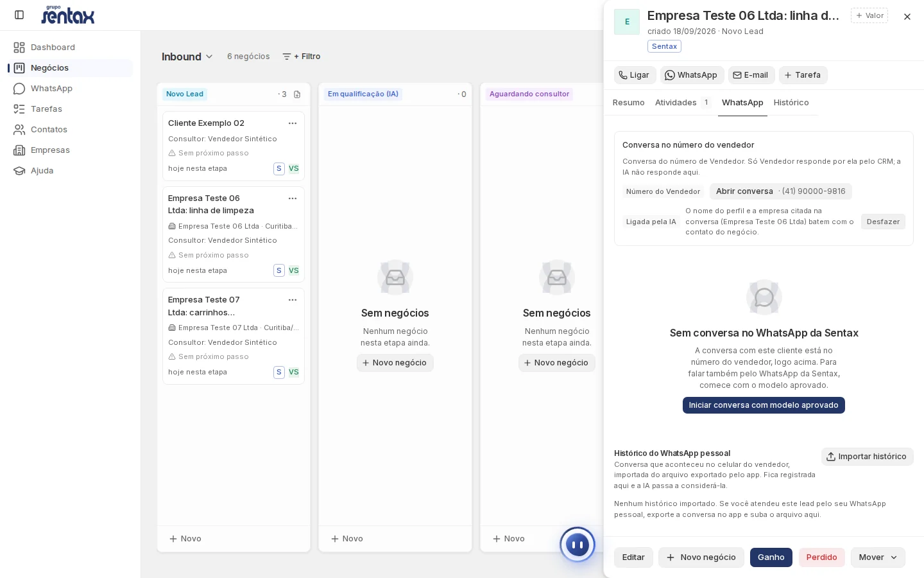Click Novo negócio in Em qualificação column

[x=395, y=363]
